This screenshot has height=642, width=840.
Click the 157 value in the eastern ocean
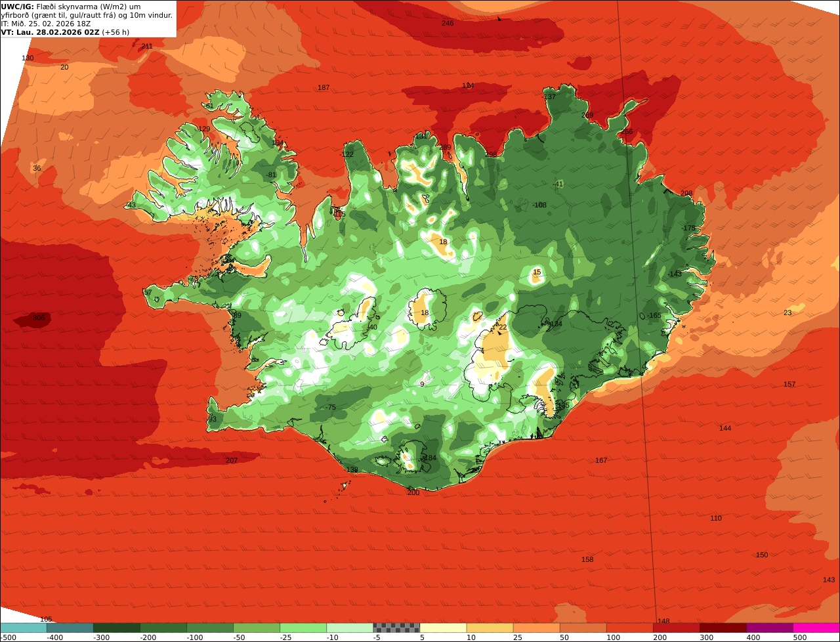(x=789, y=384)
